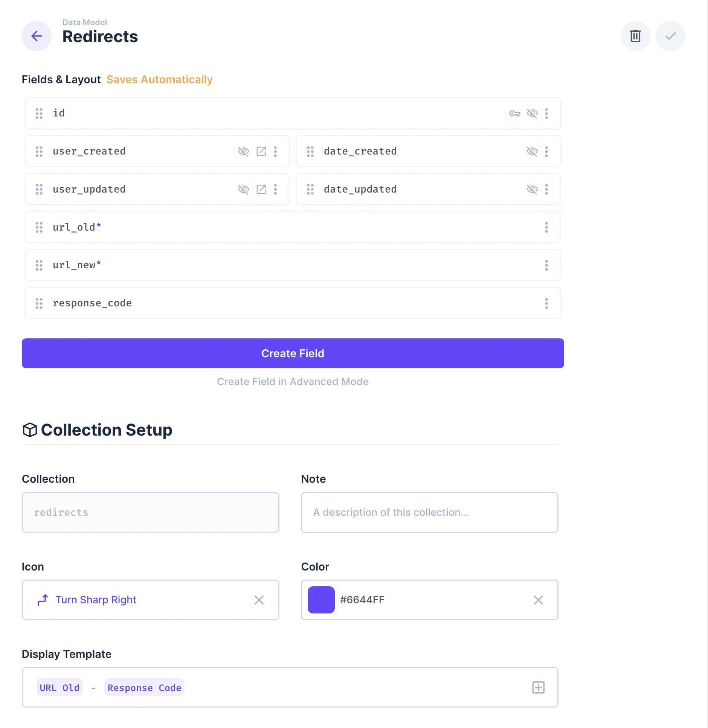
Task: Open Create Field in Advanced Mode
Action: [293, 381]
